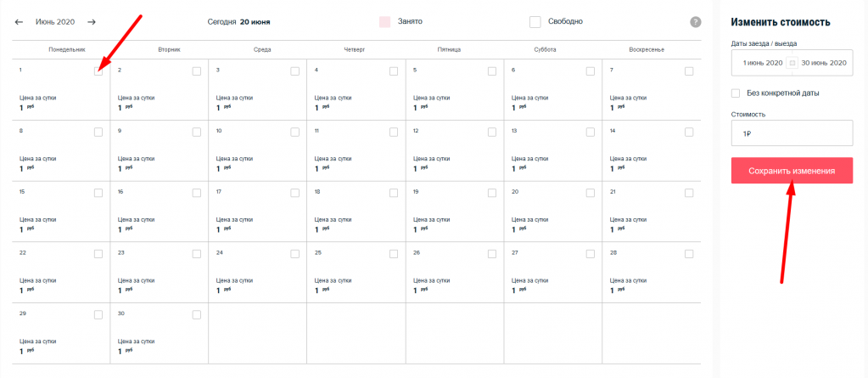Click 'Сегодня 20 июня' label

pyautogui.click(x=245, y=21)
